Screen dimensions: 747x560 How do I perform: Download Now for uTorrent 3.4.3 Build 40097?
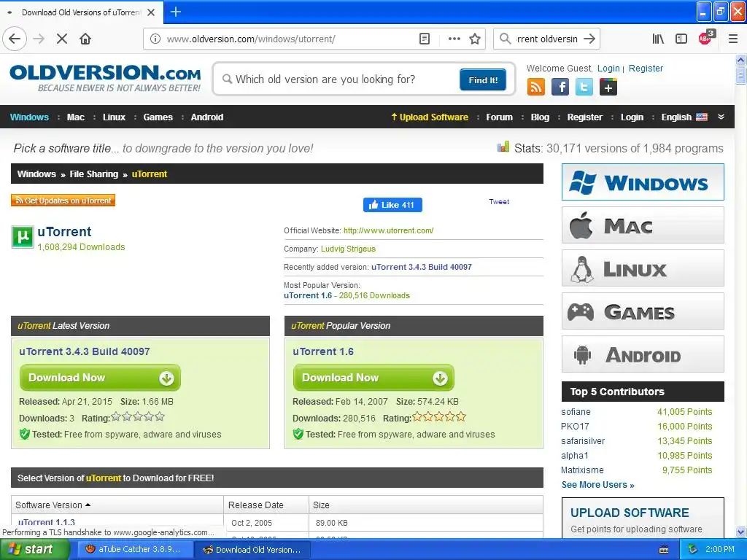(x=100, y=378)
